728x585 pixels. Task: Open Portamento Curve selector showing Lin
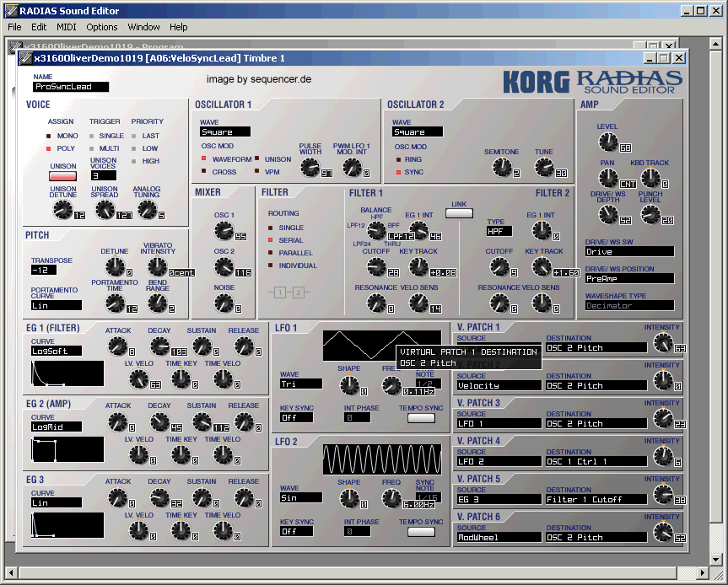pos(57,305)
